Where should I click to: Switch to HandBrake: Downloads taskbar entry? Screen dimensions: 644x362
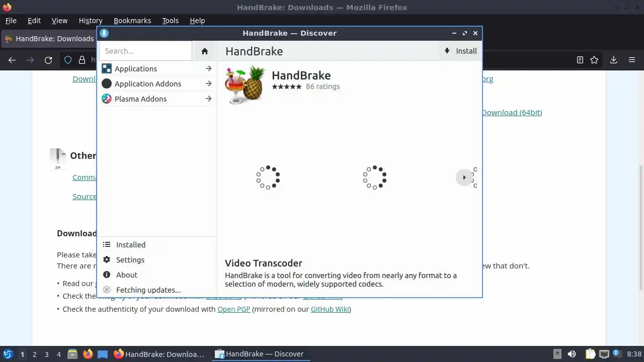pos(159,354)
